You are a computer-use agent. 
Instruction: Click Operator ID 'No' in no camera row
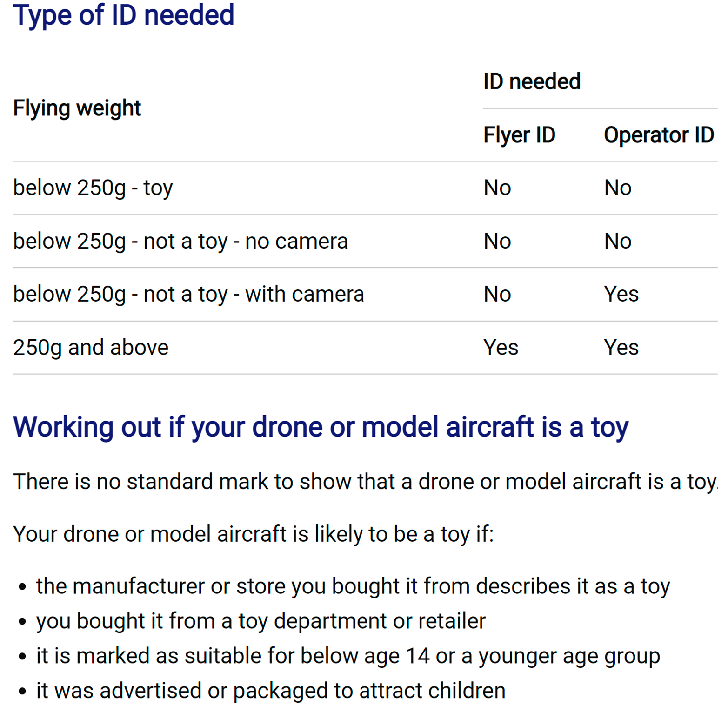(618, 241)
